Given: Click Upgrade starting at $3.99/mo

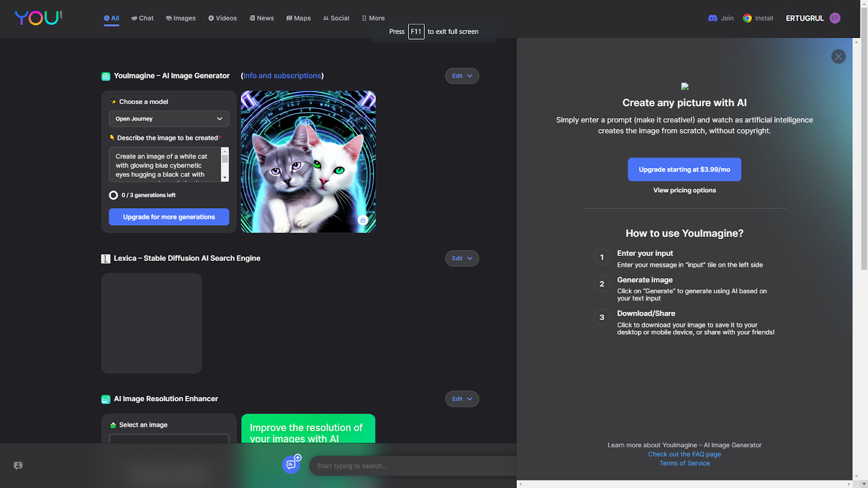Looking at the screenshot, I should pos(685,170).
